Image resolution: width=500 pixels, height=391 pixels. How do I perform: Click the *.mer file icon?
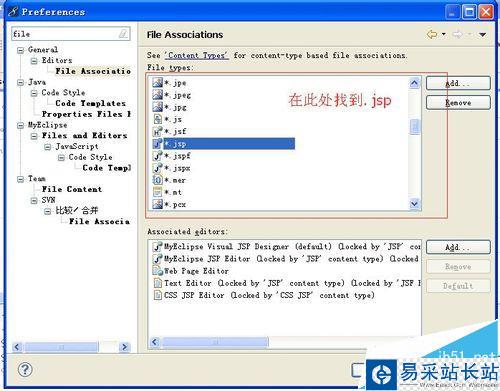[x=157, y=180]
